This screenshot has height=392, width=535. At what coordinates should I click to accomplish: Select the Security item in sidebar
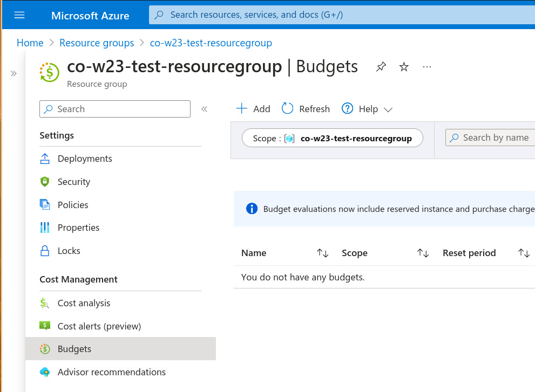tap(73, 182)
